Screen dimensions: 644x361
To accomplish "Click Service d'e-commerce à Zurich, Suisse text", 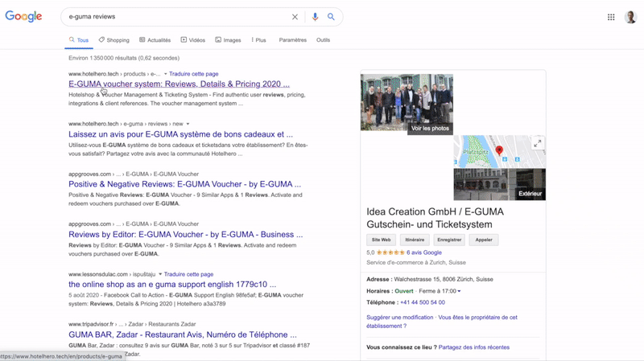I will [x=416, y=263].
